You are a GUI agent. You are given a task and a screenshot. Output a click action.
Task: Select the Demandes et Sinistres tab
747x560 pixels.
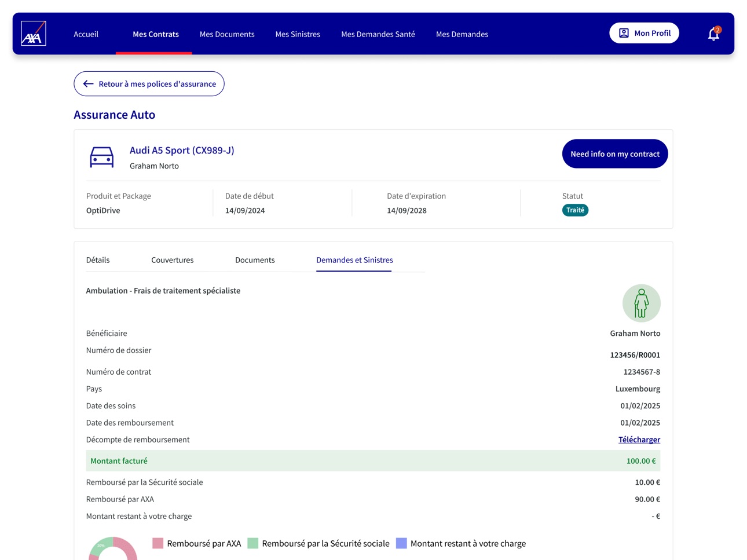(x=354, y=260)
